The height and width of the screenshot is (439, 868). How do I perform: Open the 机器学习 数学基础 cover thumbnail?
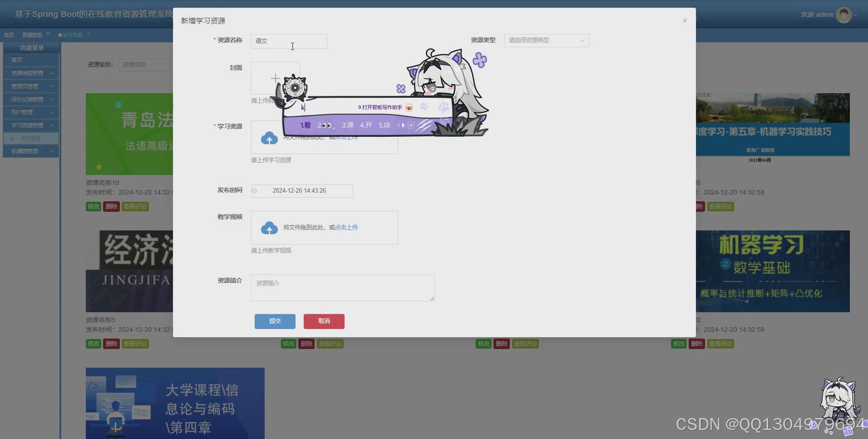[x=773, y=271]
